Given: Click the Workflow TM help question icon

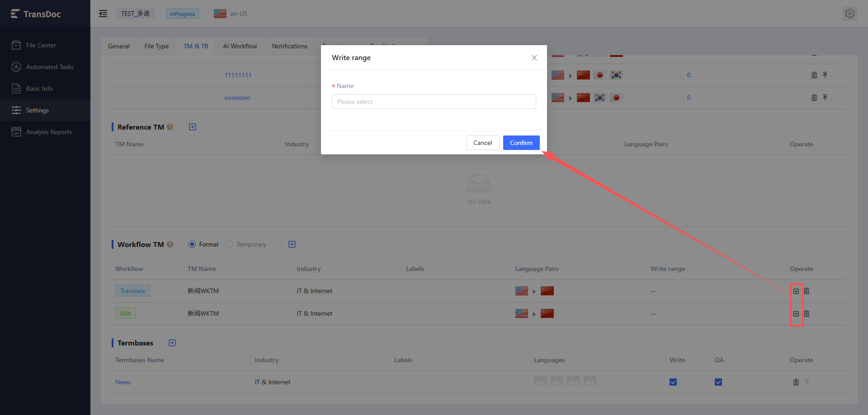Looking at the screenshot, I should tap(170, 244).
